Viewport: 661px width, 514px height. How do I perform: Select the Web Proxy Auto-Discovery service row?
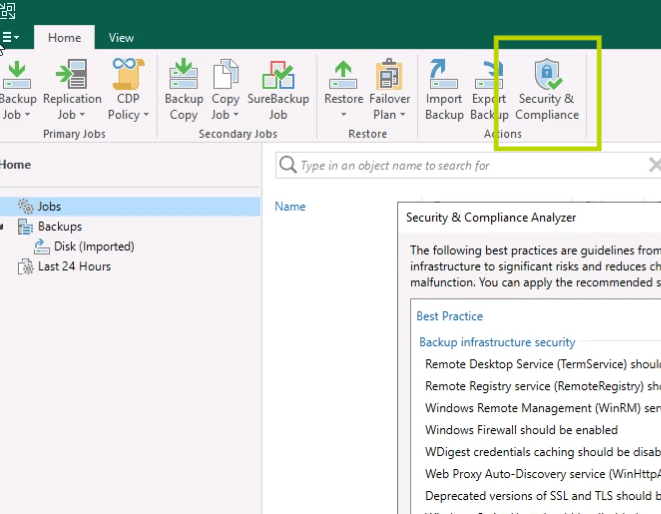543,474
